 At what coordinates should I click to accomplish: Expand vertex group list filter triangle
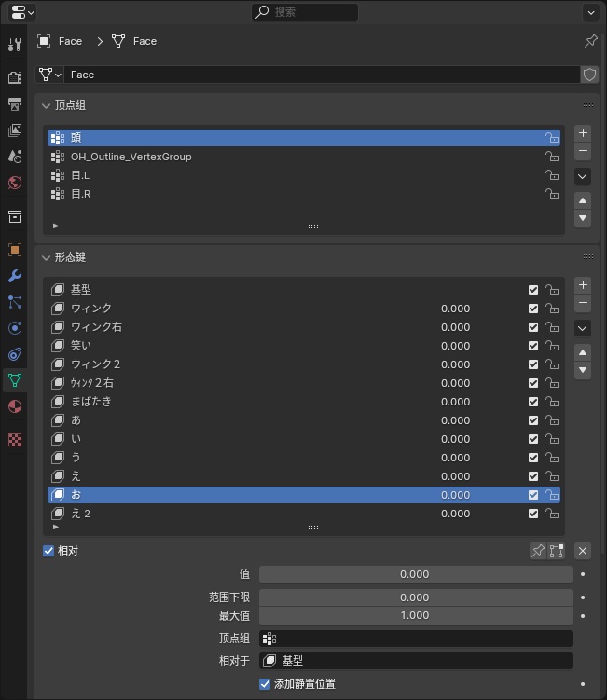56,226
